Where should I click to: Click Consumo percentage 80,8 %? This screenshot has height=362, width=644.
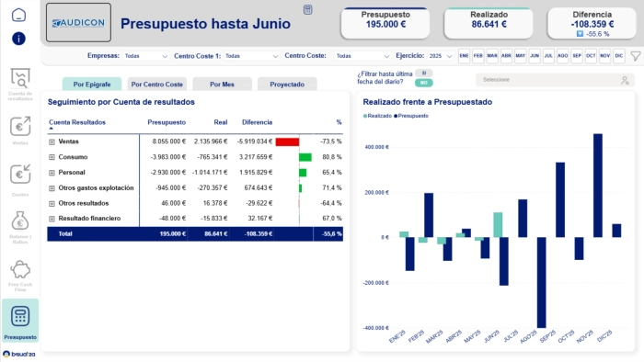[x=332, y=157]
